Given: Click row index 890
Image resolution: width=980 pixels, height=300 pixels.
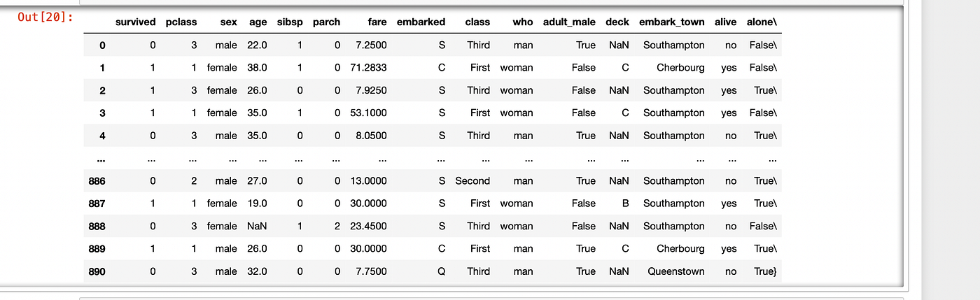Looking at the screenshot, I should 97,271.
